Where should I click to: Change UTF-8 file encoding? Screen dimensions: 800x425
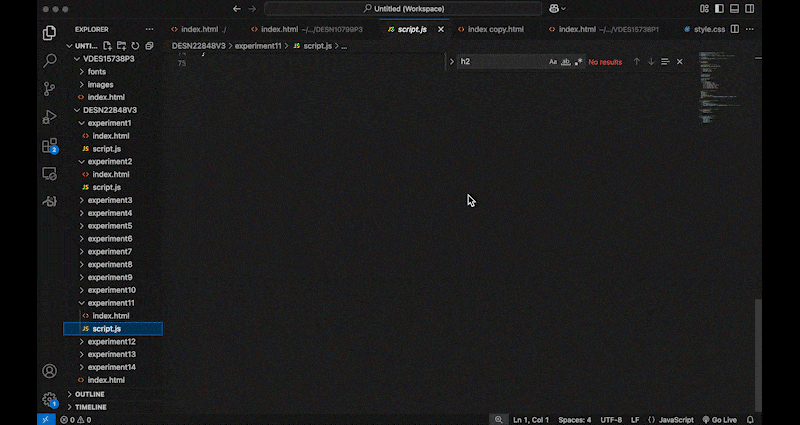point(611,420)
